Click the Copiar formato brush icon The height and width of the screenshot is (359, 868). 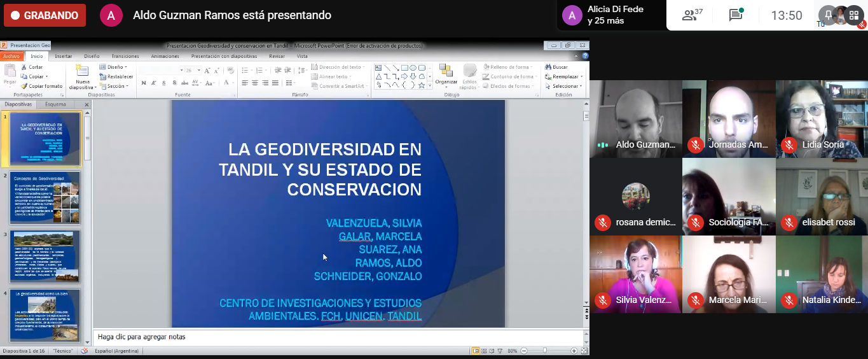[24, 86]
